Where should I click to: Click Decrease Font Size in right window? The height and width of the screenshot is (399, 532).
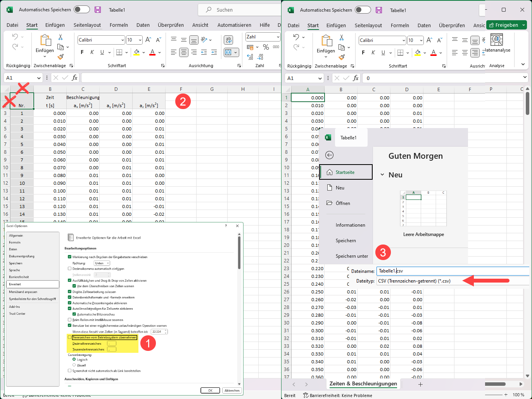pyautogui.click(x=440, y=40)
